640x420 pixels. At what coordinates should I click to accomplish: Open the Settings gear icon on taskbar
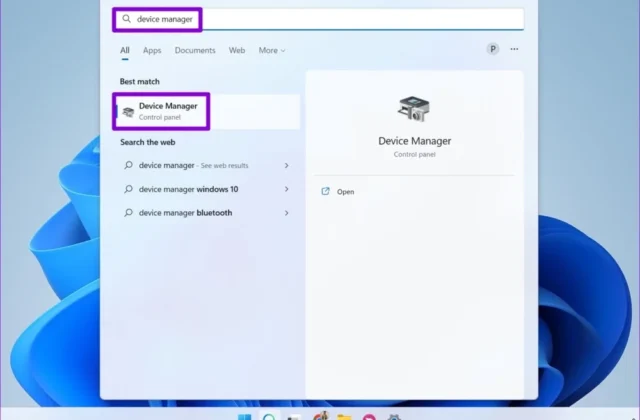394,417
